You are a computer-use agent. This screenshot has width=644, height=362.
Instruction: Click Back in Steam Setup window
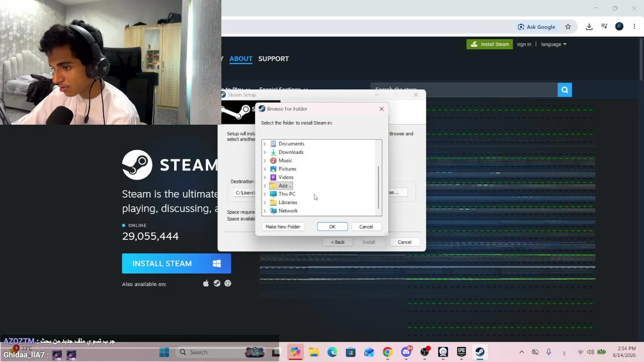(x=338, y=242)
